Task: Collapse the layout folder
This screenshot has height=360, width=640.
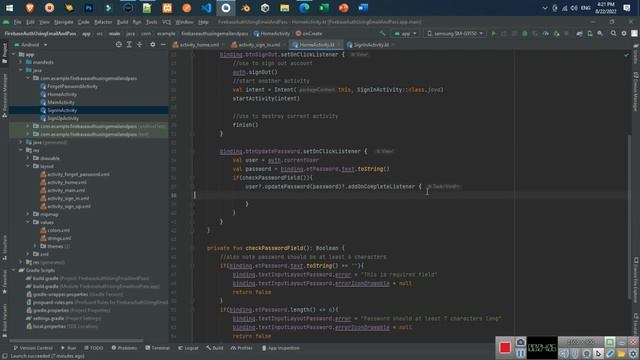Action: tap(28, 166)
